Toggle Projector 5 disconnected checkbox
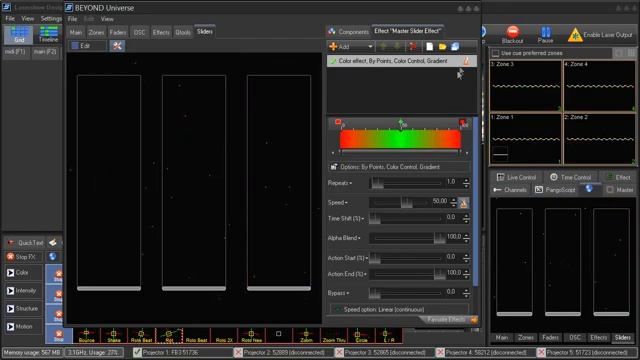The height and width of the screenshot is (360, 640). tap(541, 352)
